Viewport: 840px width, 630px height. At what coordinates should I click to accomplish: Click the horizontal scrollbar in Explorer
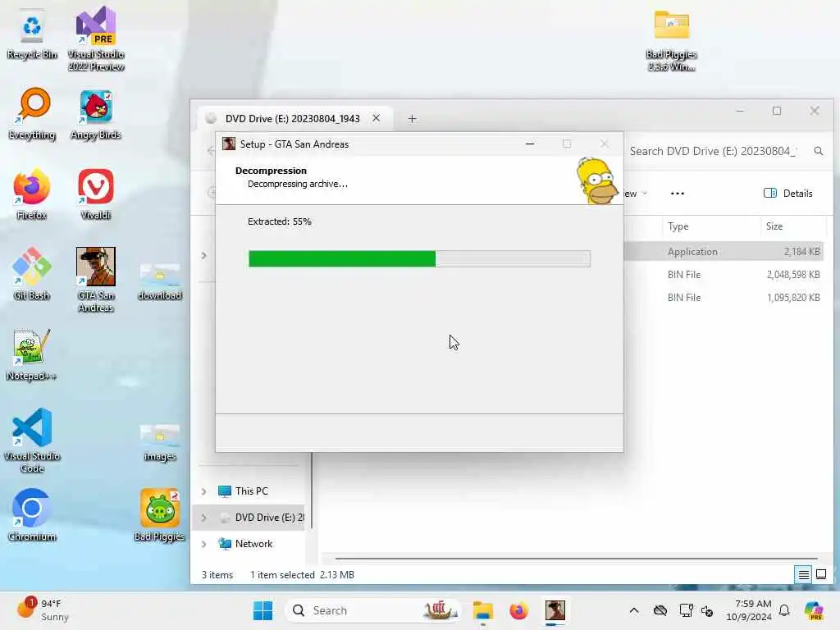tap(576, 559)
